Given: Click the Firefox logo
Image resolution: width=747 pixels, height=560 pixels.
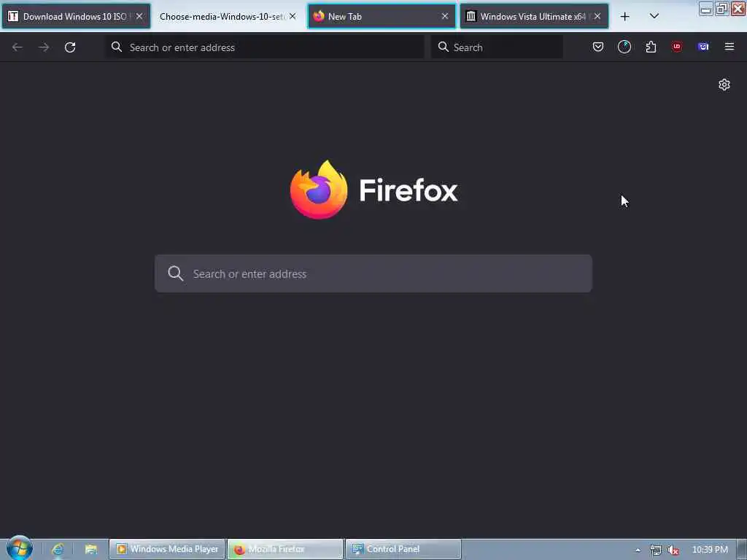Looking at the screenshot, I should point(319,190).
